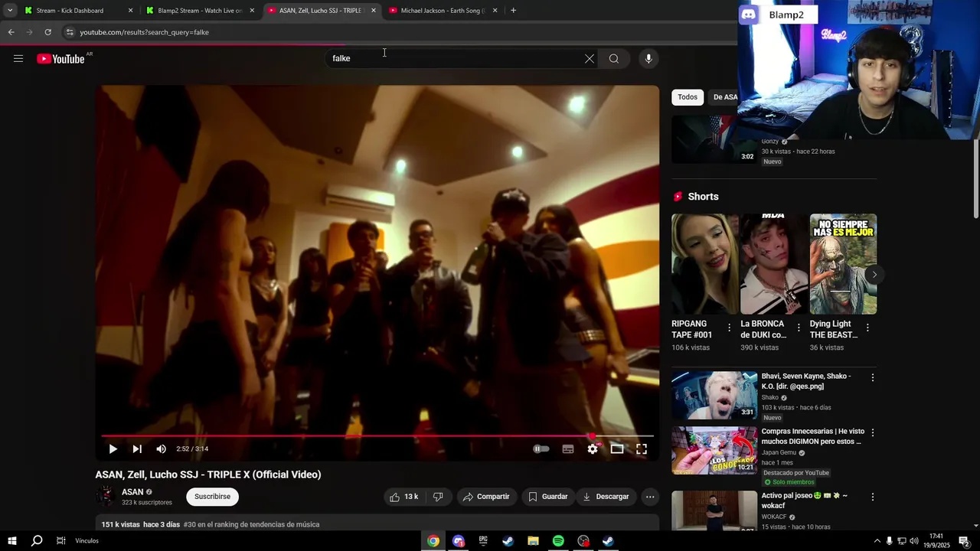Dislike the TRIPLE X video
This screenshot has height=551, width=980.
pos(438,497)
